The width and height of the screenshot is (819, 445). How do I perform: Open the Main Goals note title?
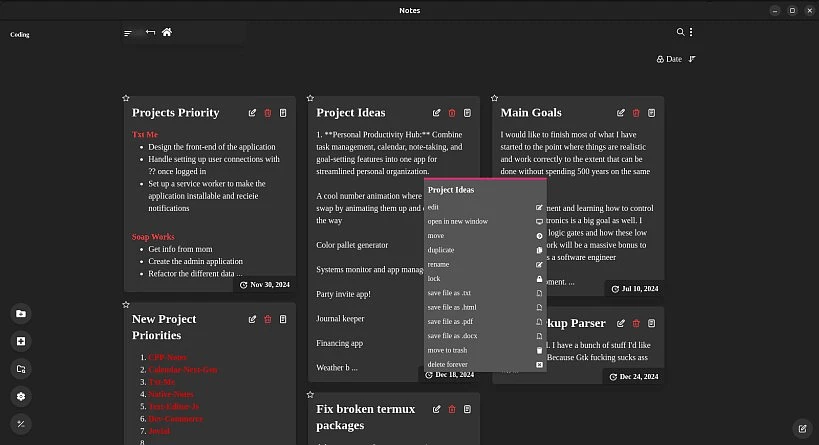point(531,113)
